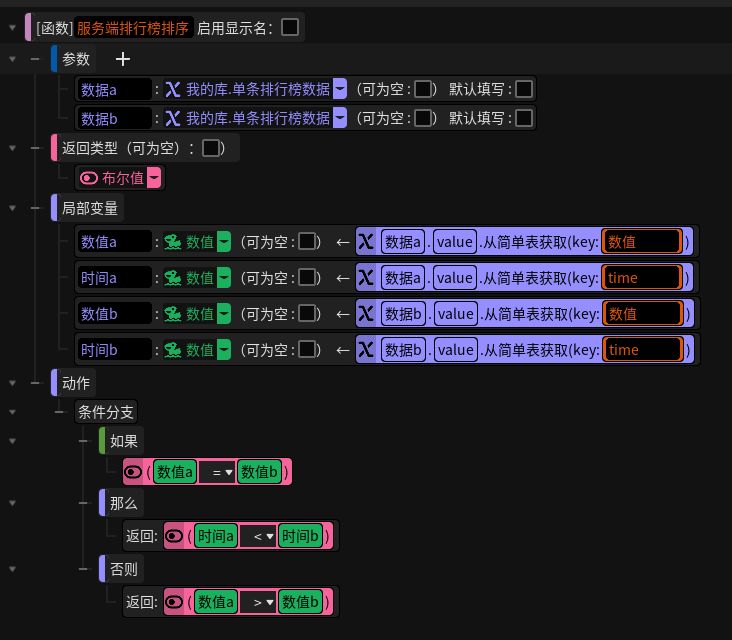Click the function name 服务端排行榜排序
The height and width of the screenshot is (640, 732).
point(133,28)
